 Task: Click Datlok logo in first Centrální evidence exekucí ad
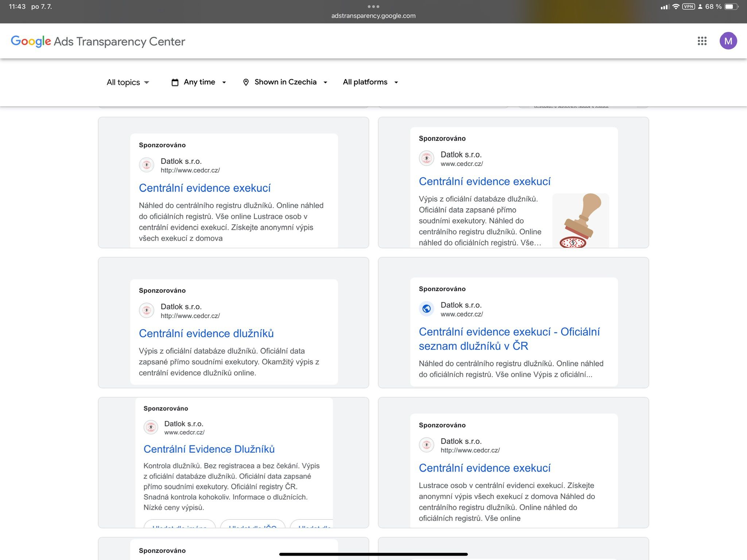click(x=147, y=165)
